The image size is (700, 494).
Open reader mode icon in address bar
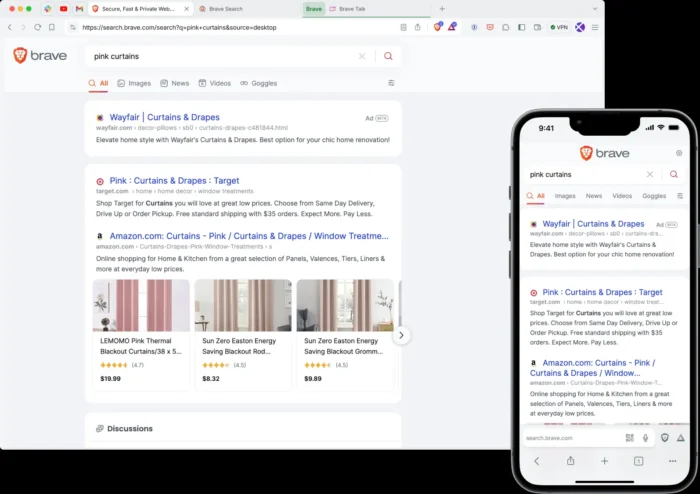click(403, 27)
